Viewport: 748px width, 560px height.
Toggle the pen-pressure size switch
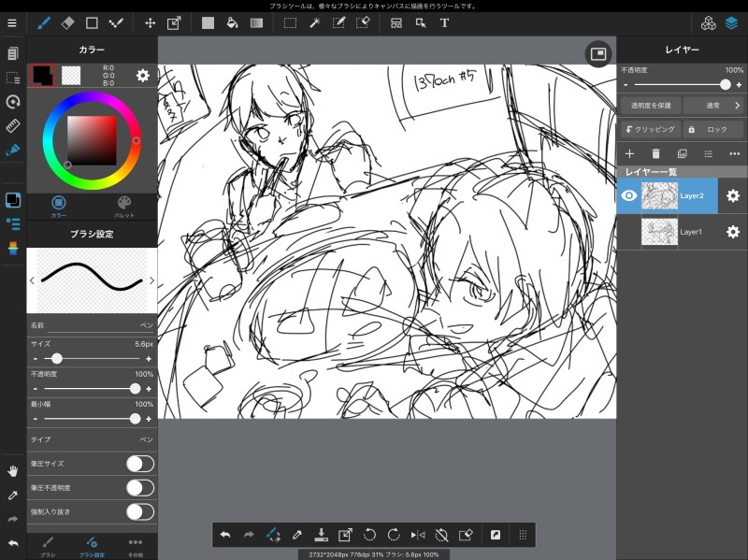[140, 464]
